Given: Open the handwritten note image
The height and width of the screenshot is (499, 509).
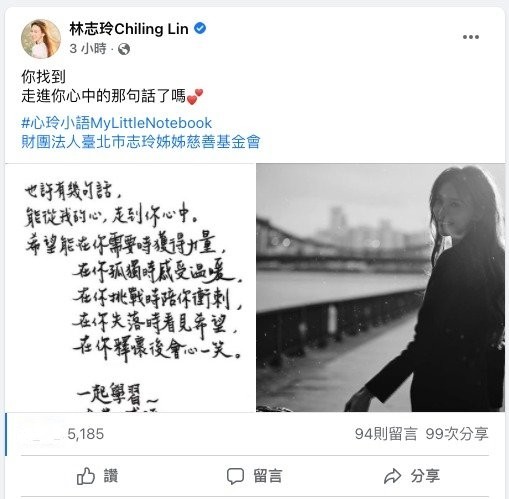Looking at the screenshot, I should 130,288.
